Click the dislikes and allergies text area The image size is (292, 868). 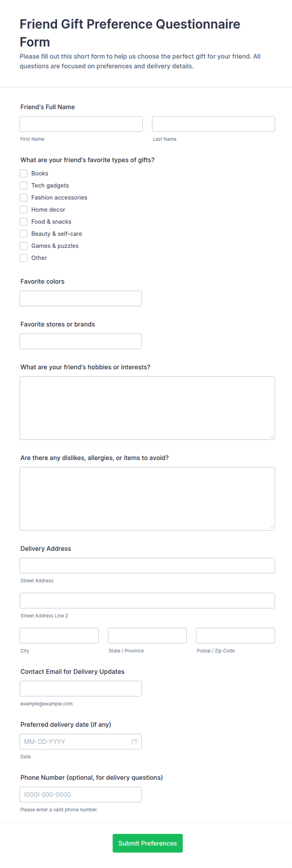(147, 499)
